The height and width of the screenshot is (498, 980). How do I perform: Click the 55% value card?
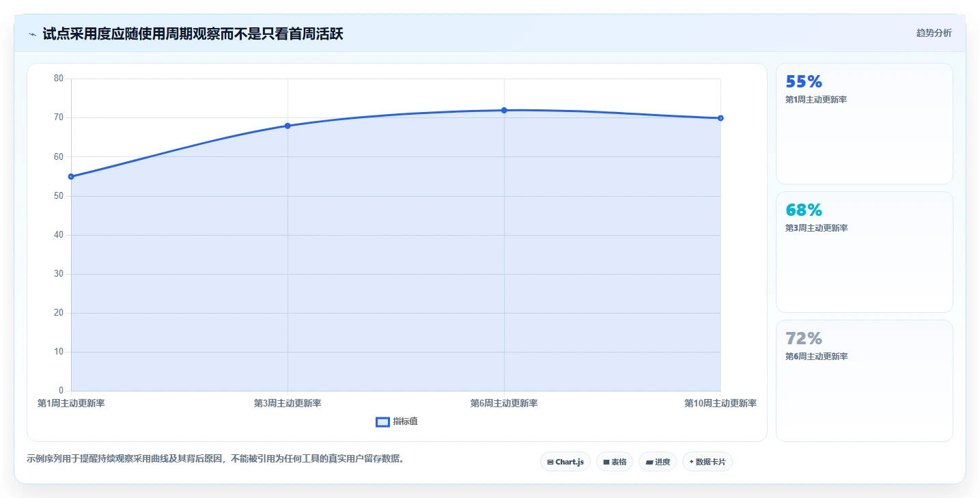pyautogui.click(x=864, y=124)
